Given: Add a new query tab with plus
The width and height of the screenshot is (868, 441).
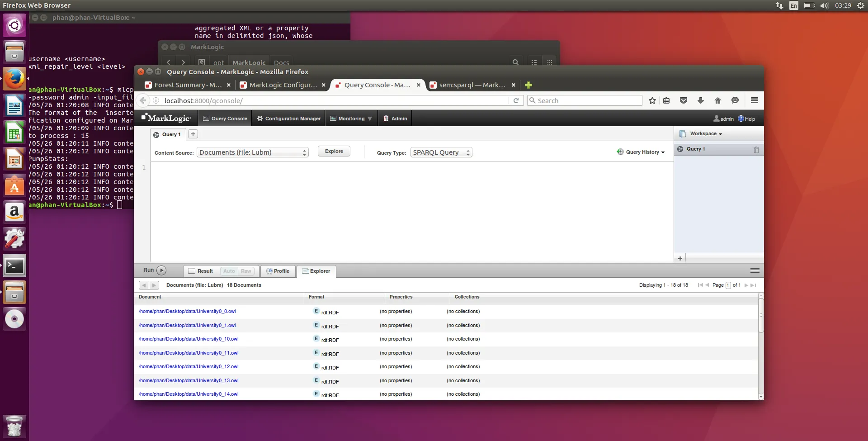Looking at the screenshot, I should 193,134.
